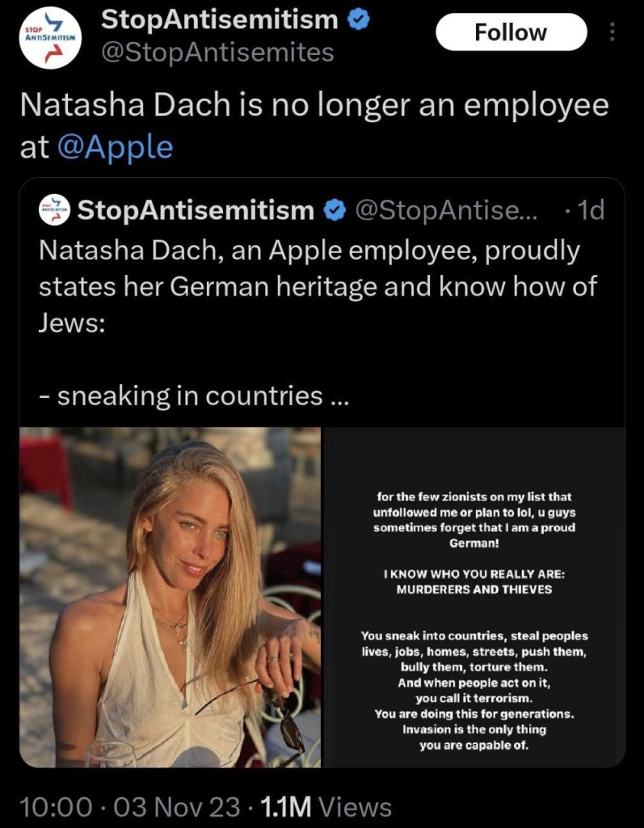Open the right text screenshot image
The height and width of the screenshot is (828, 644).
pos(474,597)
